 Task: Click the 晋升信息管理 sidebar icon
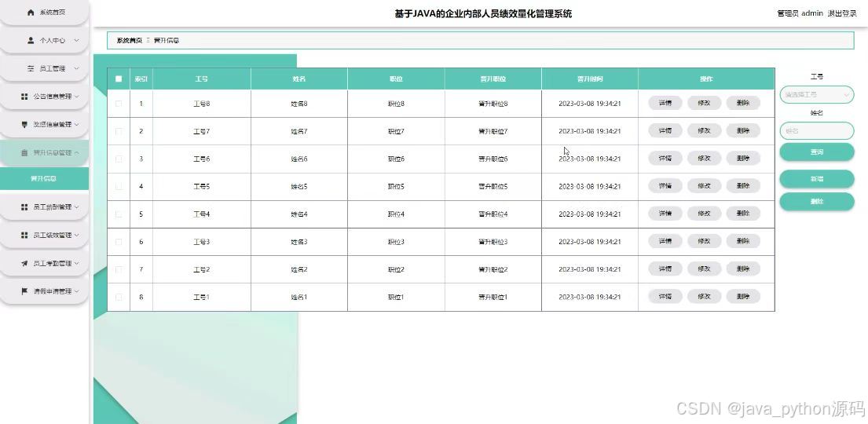[24, 153]
